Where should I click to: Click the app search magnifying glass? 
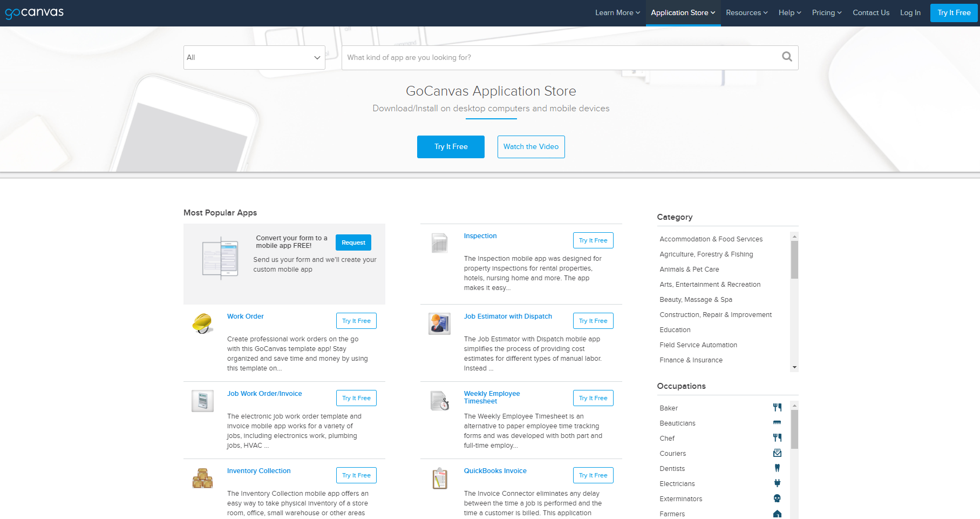pyautogui.click(x=786, y=57)
